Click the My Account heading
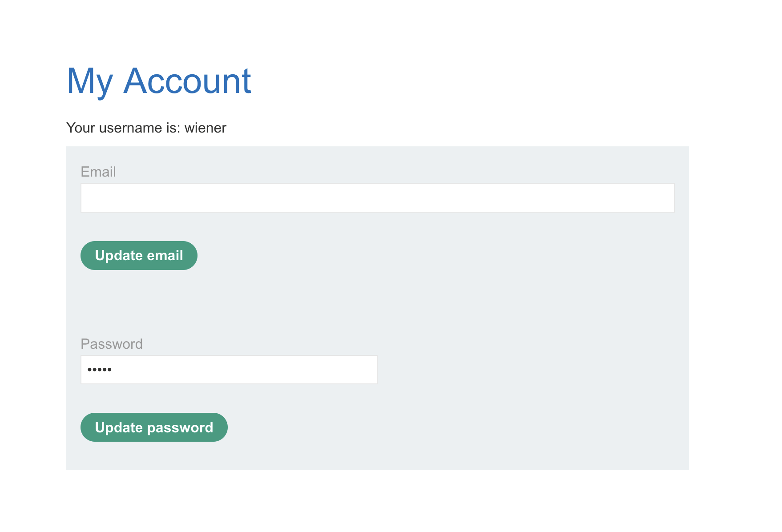 [158, 81]
